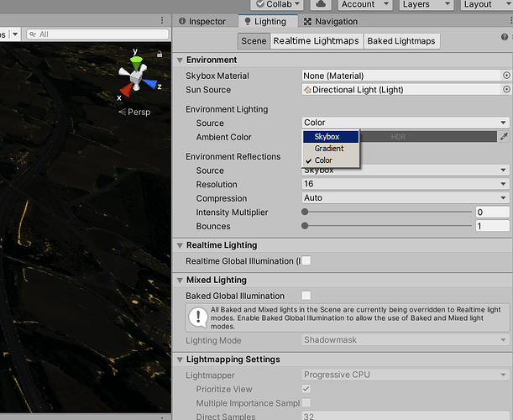Open the Lighting help icon

pyautogui.click(x=505, y=37)
